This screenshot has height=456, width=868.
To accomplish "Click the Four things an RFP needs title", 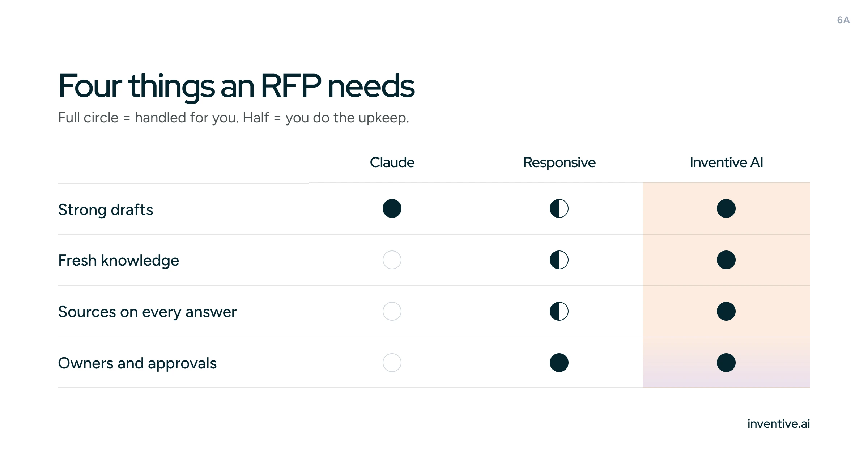I will coord(236,86).
